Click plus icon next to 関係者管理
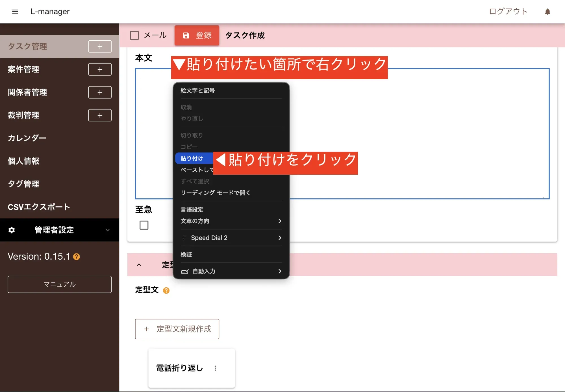This screenshot has height=392, width=565. point(100,92)
